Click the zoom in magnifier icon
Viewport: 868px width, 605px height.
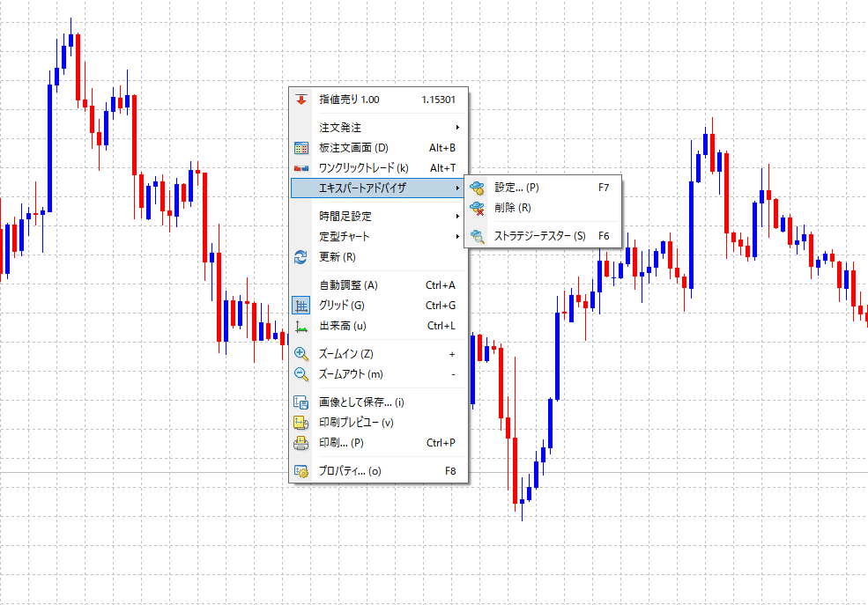(x=300, y=354)
